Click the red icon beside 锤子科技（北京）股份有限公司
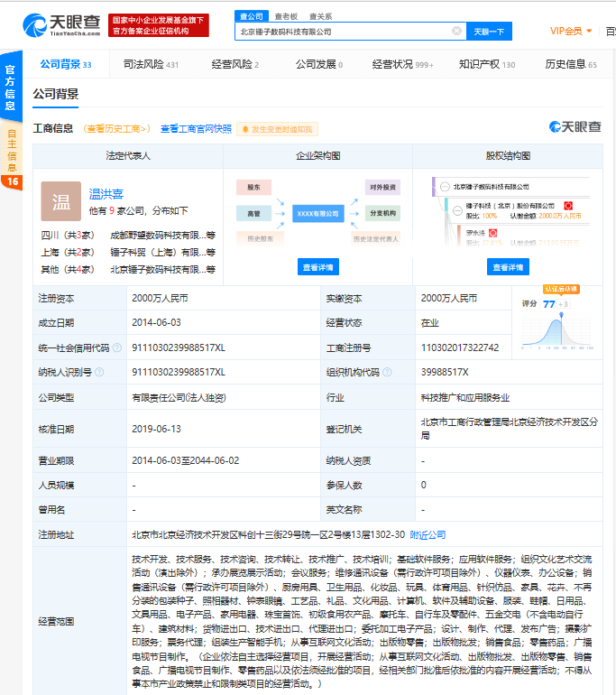Screen dimensions: 616x695 pyautogui.click(x=568, y=206)
